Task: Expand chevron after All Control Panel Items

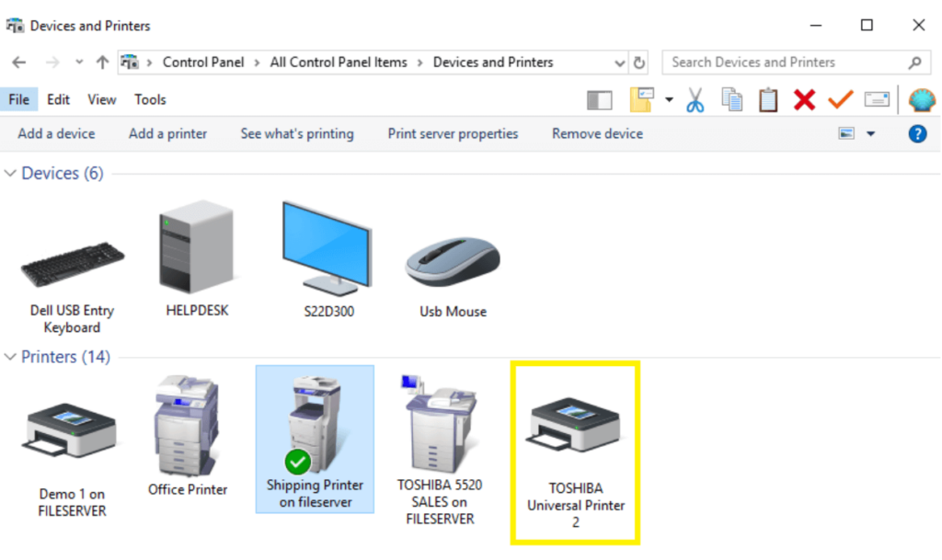Action: coord(419,63)
